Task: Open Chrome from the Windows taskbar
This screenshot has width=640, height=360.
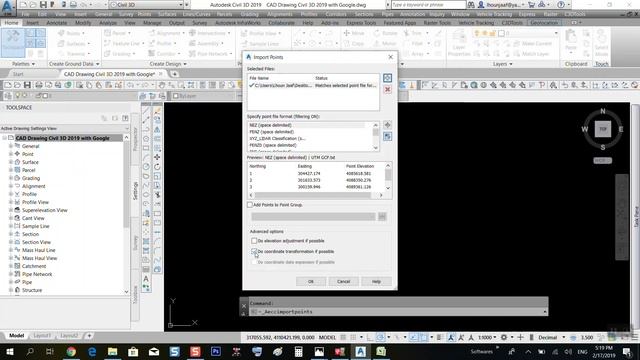Action: 71,351
